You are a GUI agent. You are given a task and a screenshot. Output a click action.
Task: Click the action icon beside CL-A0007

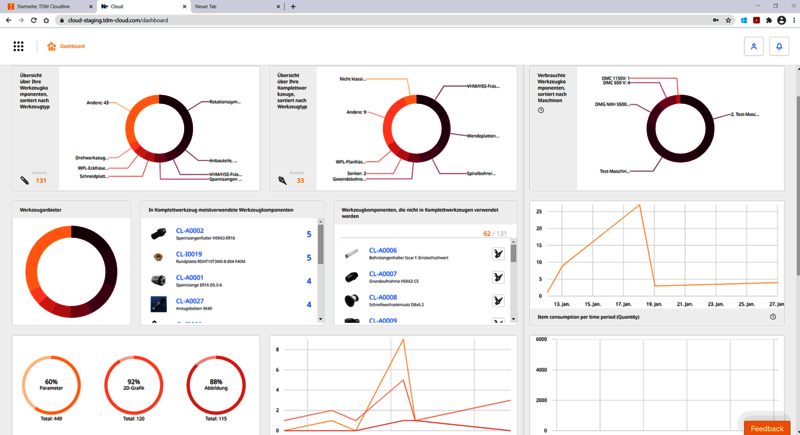click(x=498, y=277)
